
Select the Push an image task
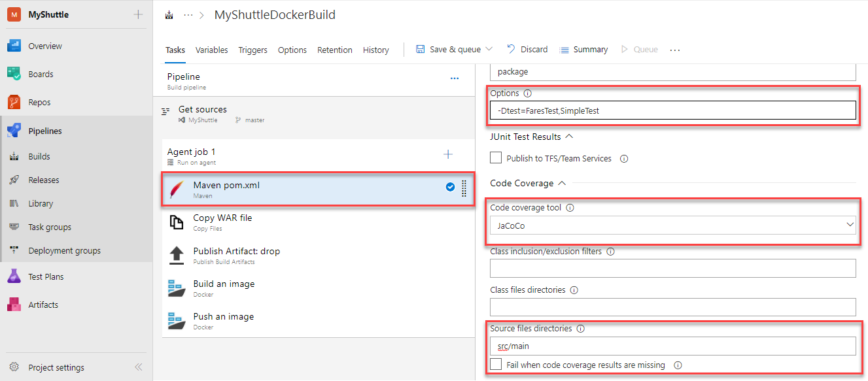tap(319, 321)
